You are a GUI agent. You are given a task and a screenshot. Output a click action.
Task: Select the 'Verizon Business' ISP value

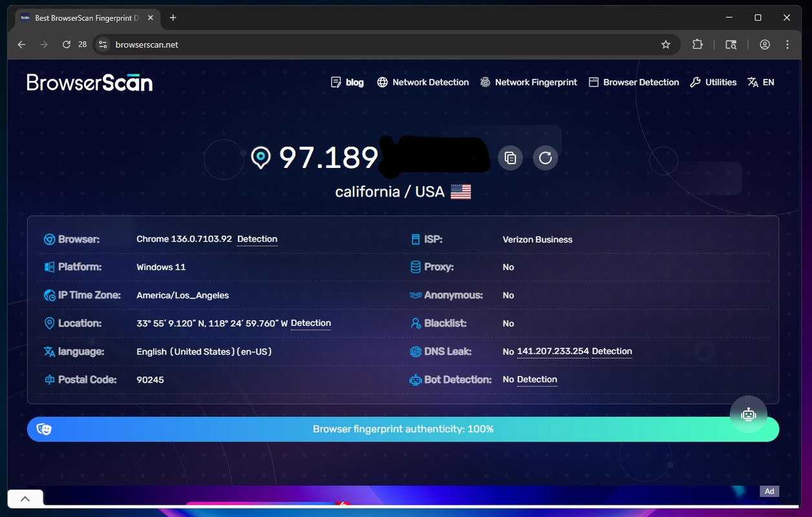pyautogui.click(x=538, y=239)
